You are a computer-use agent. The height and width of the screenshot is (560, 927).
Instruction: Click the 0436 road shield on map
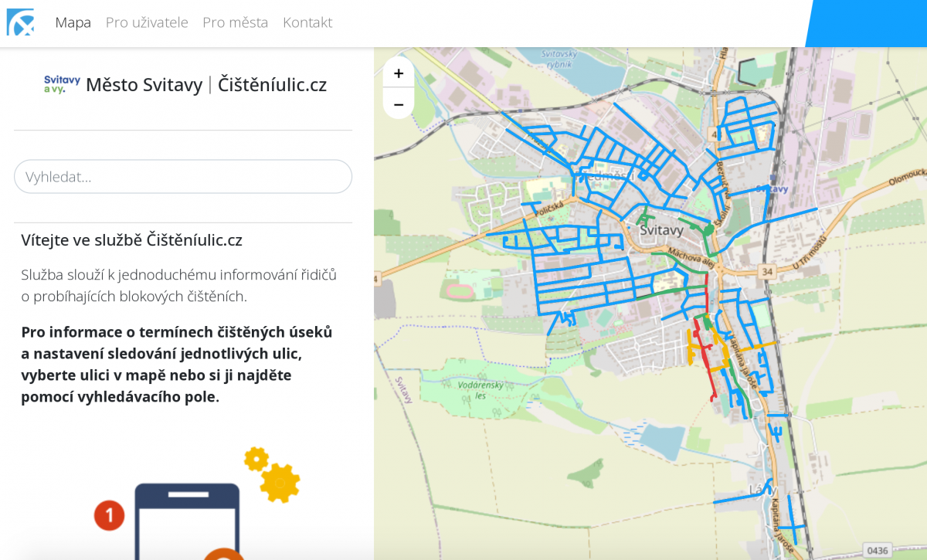(878, 551)
